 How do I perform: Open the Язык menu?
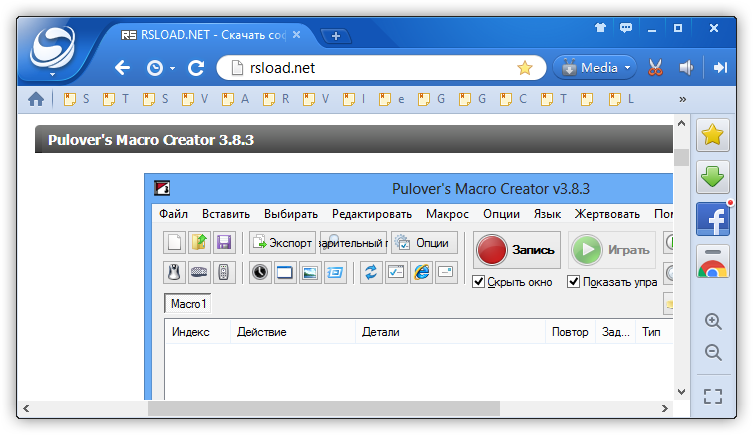[x=547, y=214]
